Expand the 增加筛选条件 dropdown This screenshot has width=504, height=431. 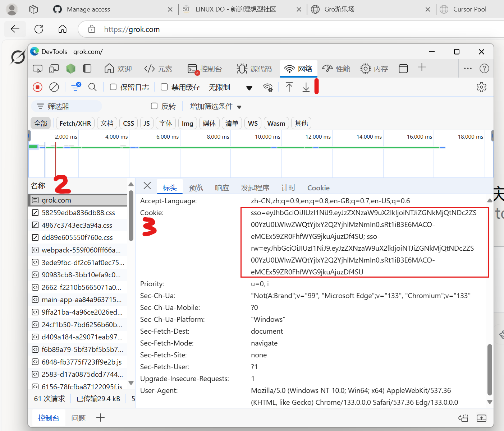tap(215, 106)
